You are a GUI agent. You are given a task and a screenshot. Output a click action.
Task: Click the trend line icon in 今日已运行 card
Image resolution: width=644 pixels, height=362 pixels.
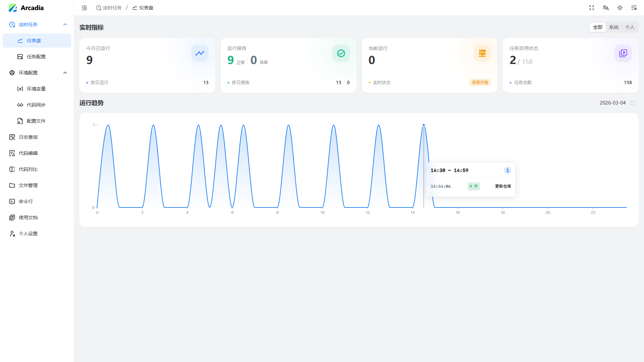(x=200, y=53)
